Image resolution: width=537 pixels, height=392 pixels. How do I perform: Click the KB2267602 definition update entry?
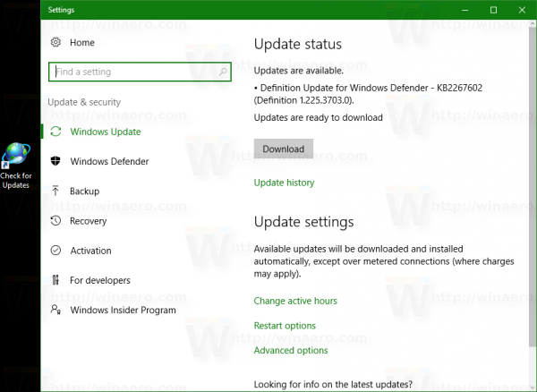[368, 94]
